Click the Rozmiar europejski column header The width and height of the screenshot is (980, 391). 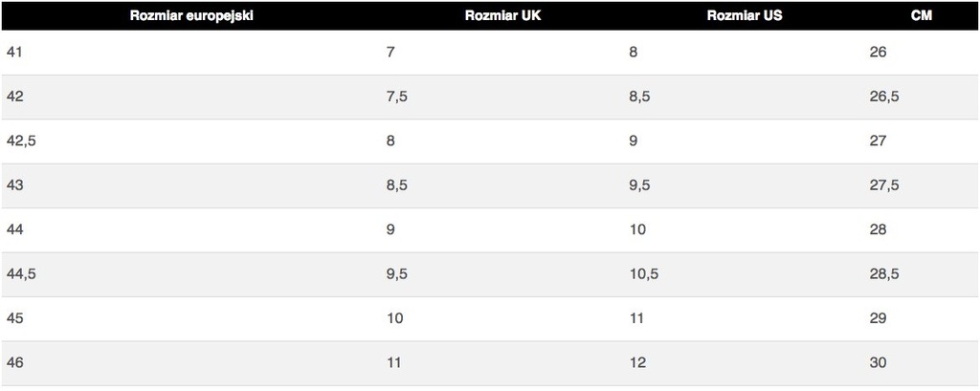click(191, 16)
